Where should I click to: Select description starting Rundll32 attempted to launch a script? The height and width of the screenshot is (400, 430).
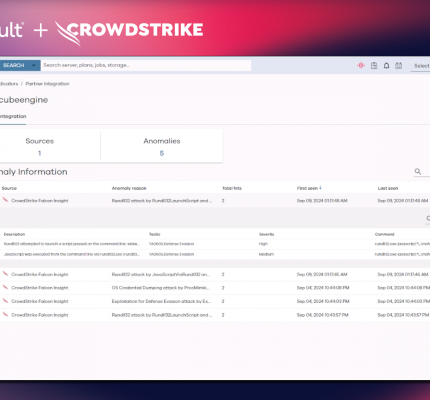(72, 244)
